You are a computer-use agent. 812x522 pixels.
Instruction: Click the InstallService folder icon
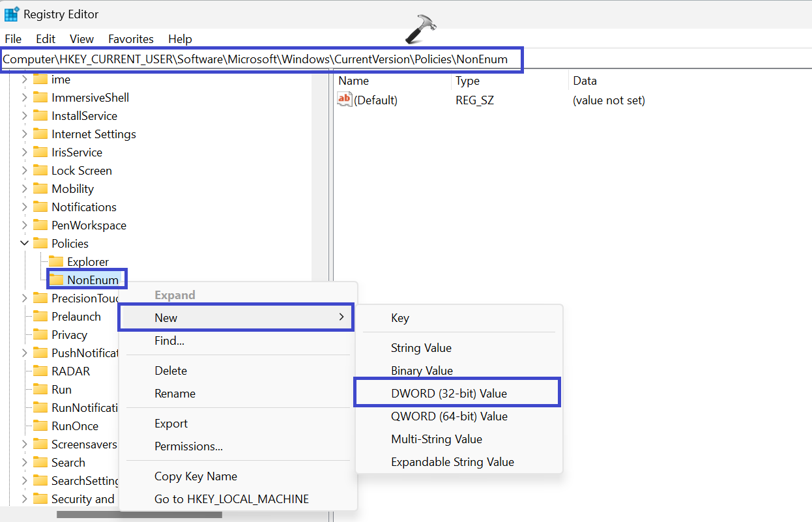coord(41,116)
